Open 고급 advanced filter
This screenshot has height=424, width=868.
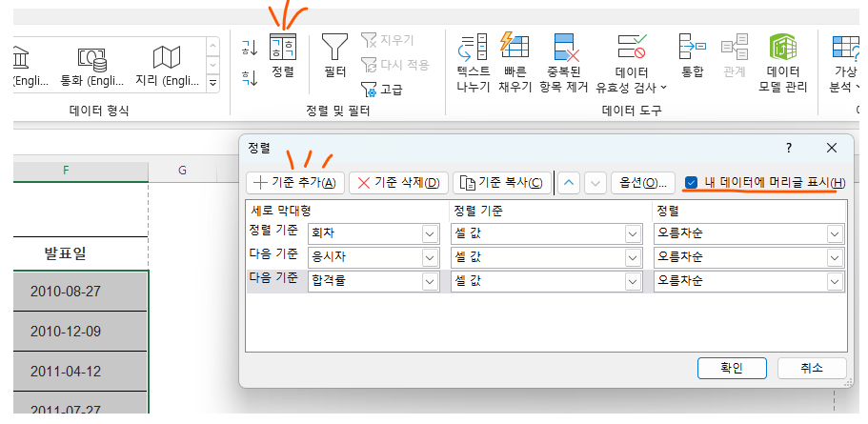pyautogui.click(x=381, y=90)
